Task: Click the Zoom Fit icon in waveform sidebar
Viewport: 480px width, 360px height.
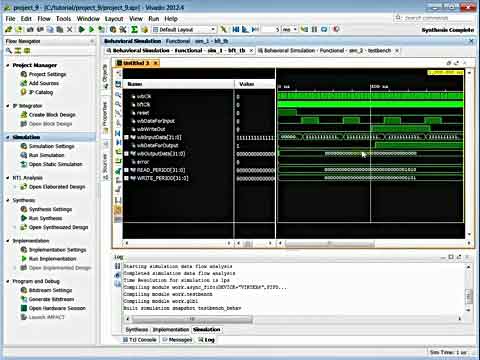Action: (x=118, y=114)
